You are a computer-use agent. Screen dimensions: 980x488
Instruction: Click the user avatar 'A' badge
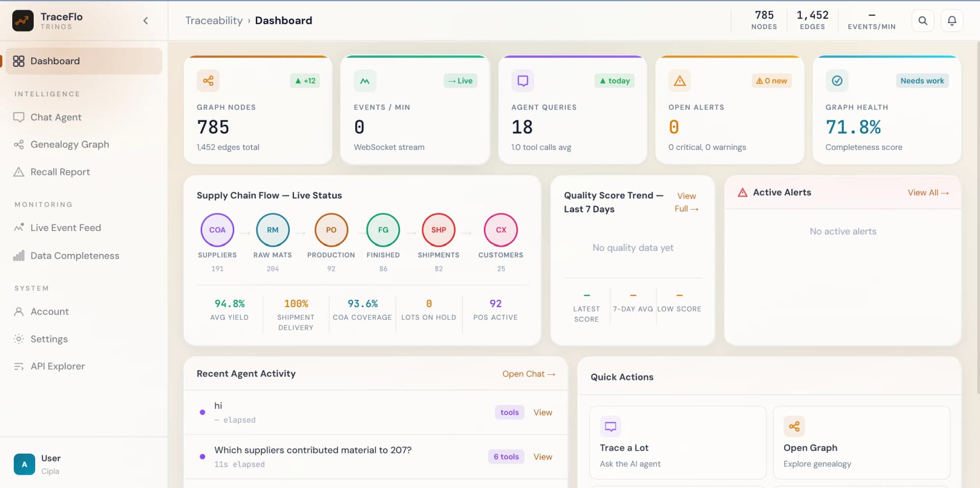click(24, 464)
